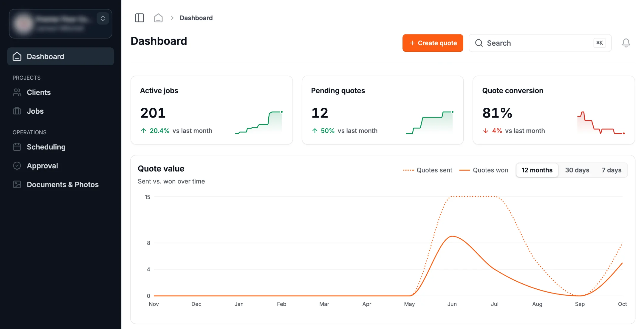Toggle the sidebar panel icon
644x329 pixels.
tap(139, 18)
